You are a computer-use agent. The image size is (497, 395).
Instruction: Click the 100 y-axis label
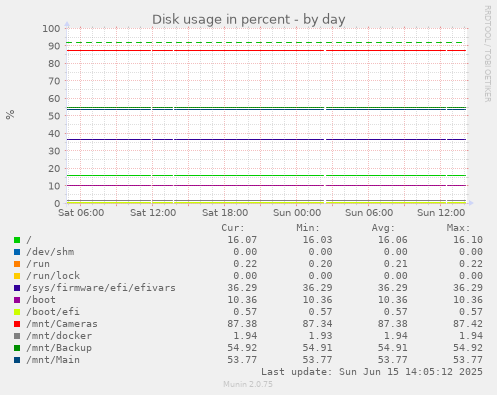coord(51,28)
